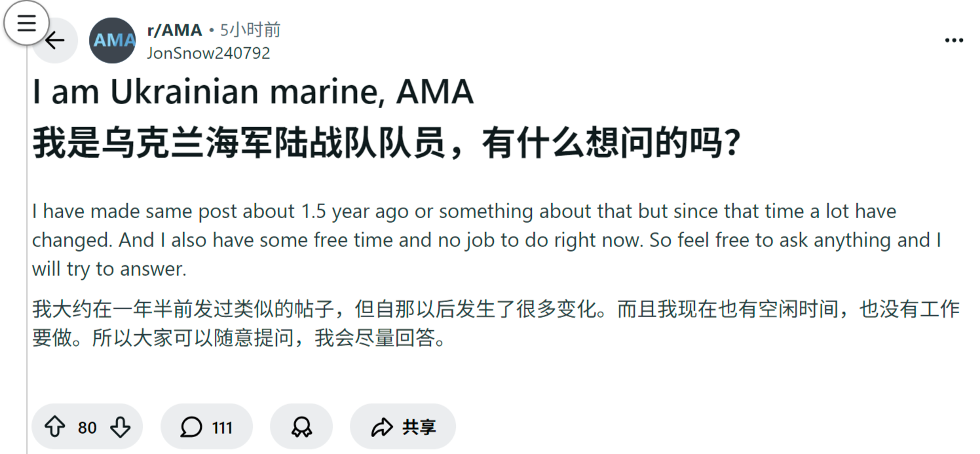Image resolution: width=980 pixels, height=454 pixels.
Task: Give an award using the award icon
Action: pos(301,428)
